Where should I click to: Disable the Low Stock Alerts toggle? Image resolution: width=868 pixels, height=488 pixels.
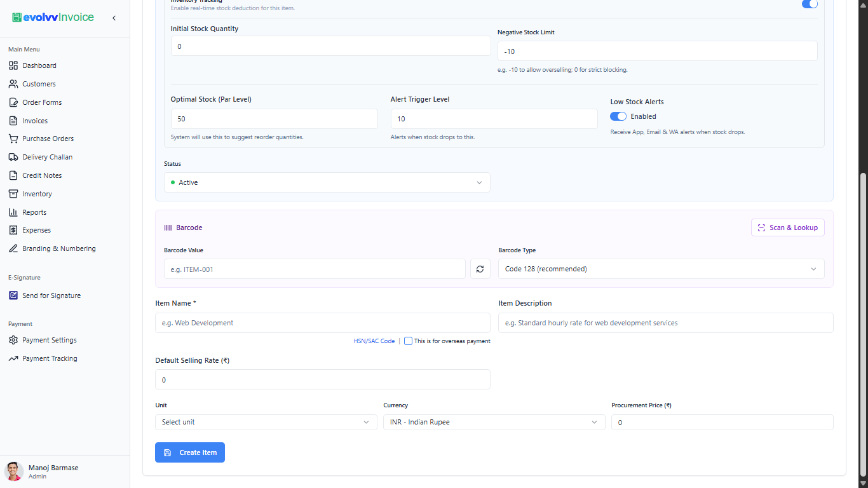coord(618,116)
